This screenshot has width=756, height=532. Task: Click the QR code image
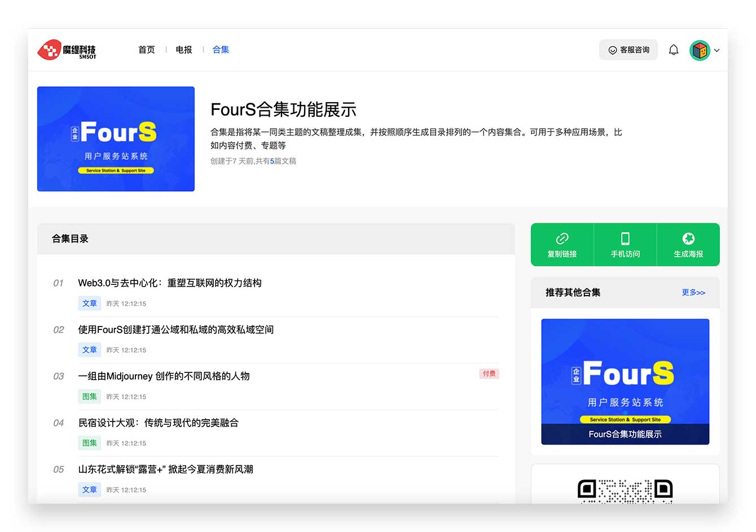[625, 491]
